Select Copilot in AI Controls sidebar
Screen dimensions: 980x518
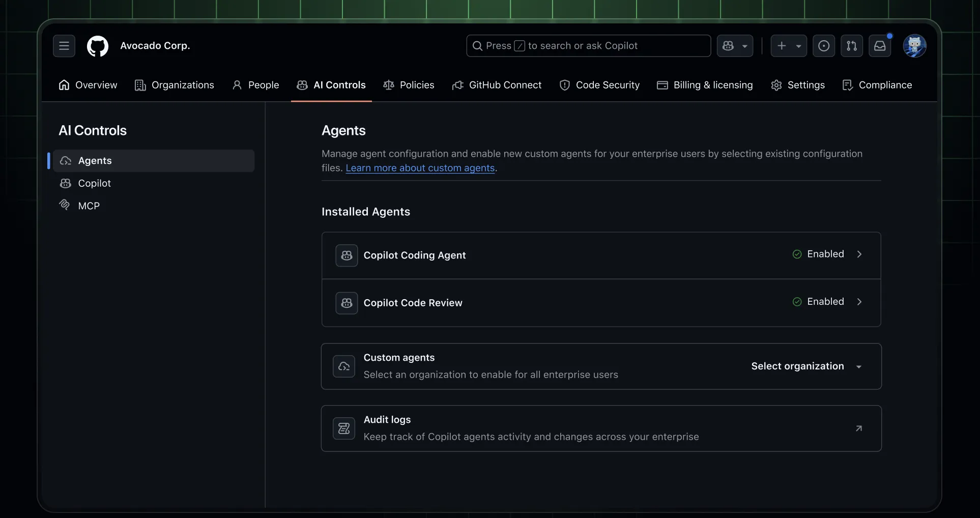pos(94,183)
